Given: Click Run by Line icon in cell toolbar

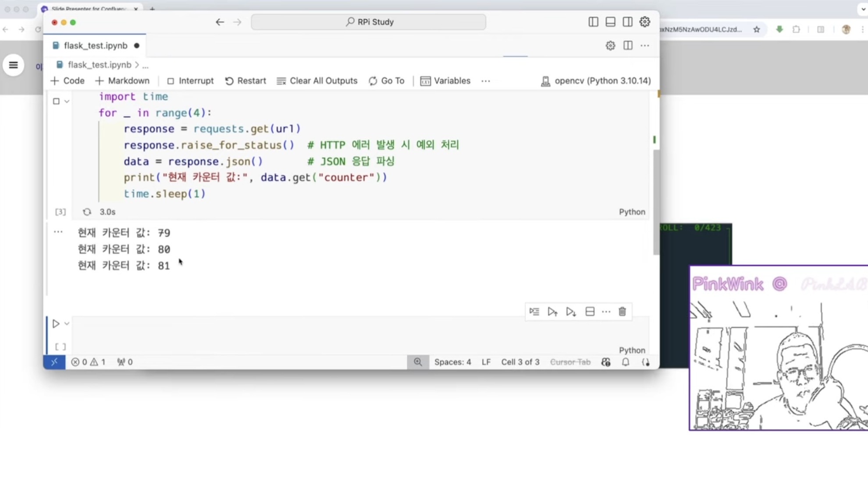Looking at the screenshot, I should (x=534, y=312).
